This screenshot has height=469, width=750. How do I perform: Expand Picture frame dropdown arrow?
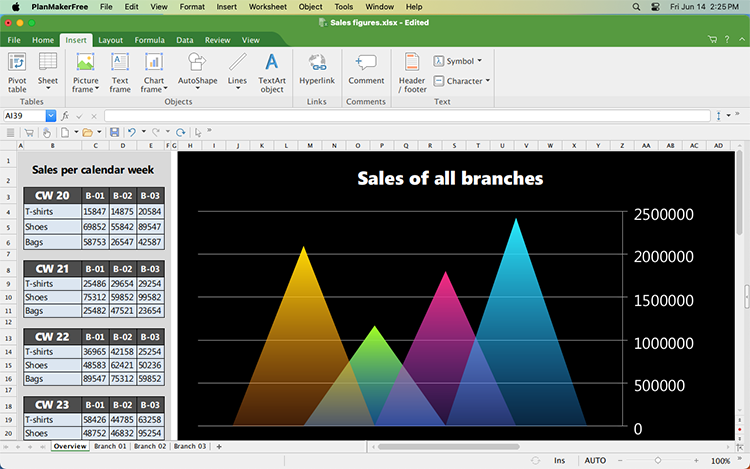tap(97, 88)
